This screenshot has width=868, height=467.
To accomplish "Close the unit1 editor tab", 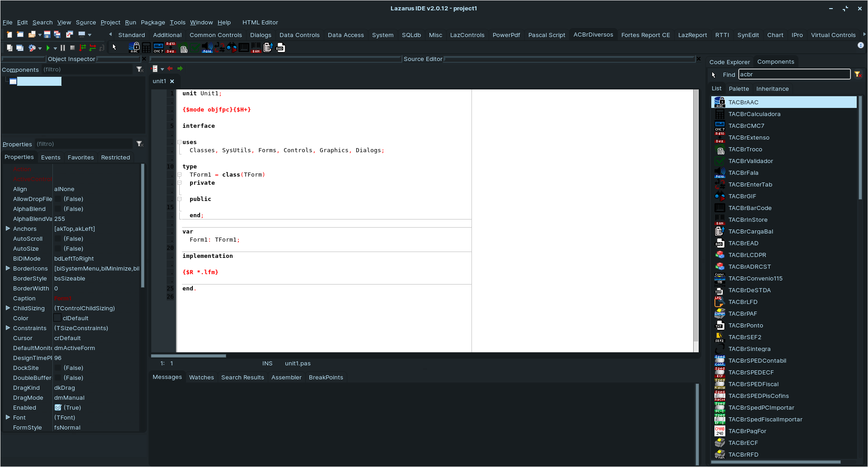I will click(172, 81).
